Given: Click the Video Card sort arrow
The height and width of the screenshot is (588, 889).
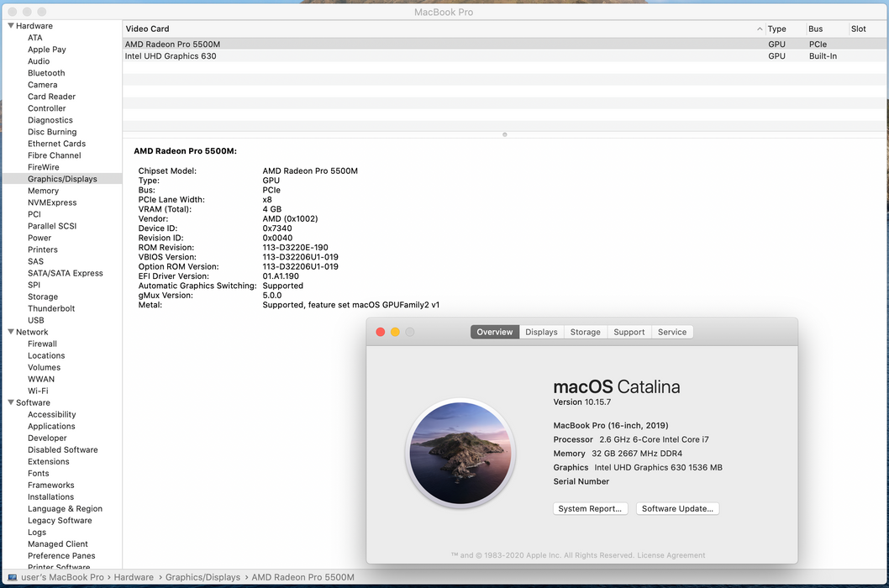Looking at the screenshot, I should point(760,29).
